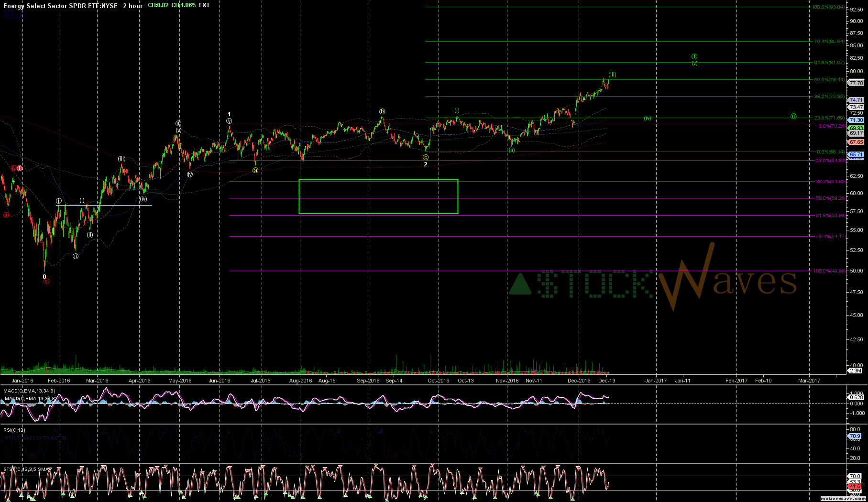Viewport: 868px width, 502px height.
Task: Click the wave 0 label at the low
Action: 44,276
